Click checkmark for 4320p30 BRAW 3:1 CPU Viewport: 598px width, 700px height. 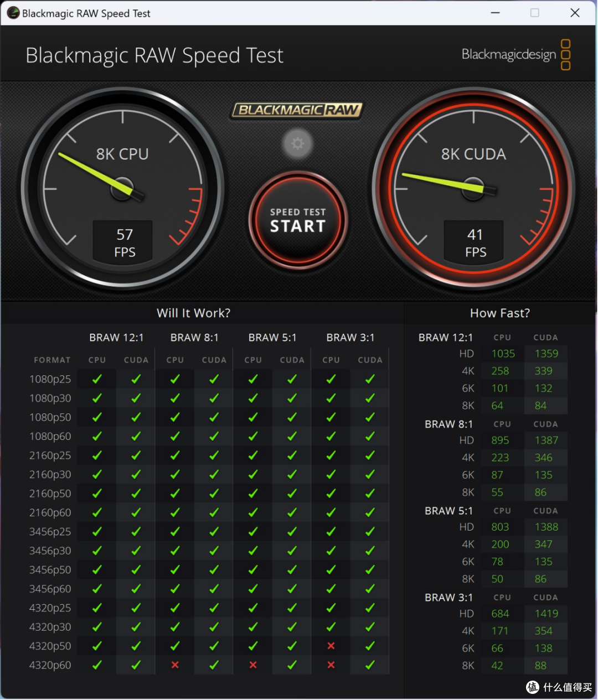[x=331, y=627]
